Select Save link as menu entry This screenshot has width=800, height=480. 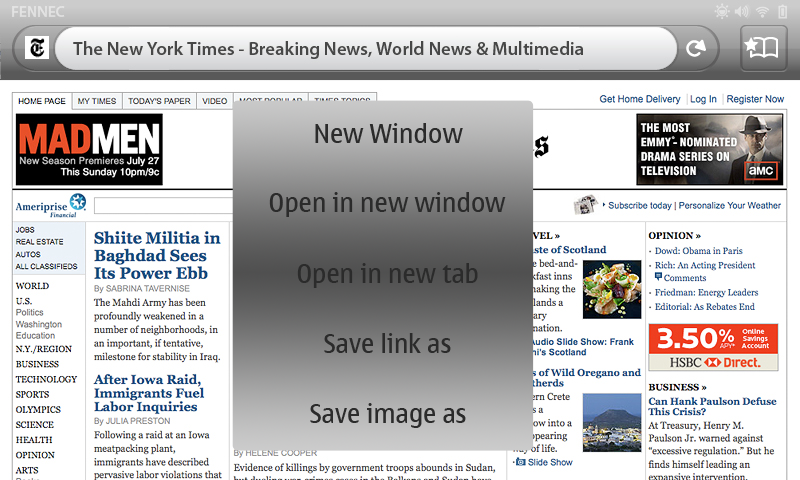(387, 344)
